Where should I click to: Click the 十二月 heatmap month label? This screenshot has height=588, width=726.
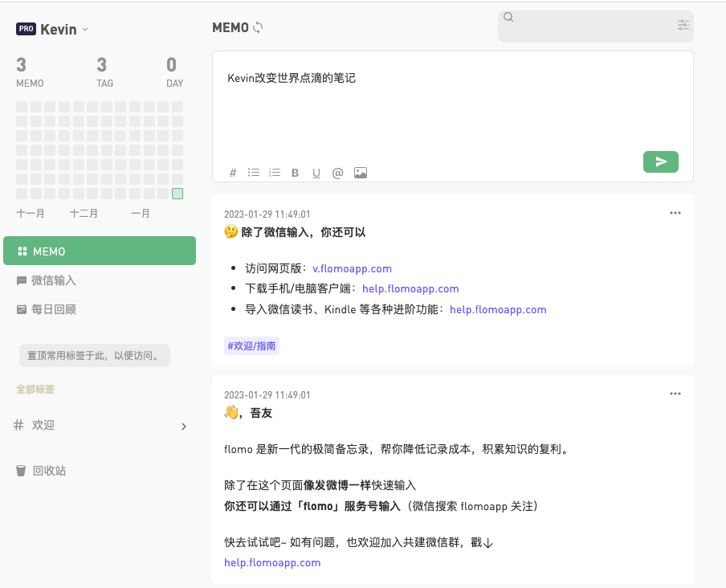(x=84, y=214)
